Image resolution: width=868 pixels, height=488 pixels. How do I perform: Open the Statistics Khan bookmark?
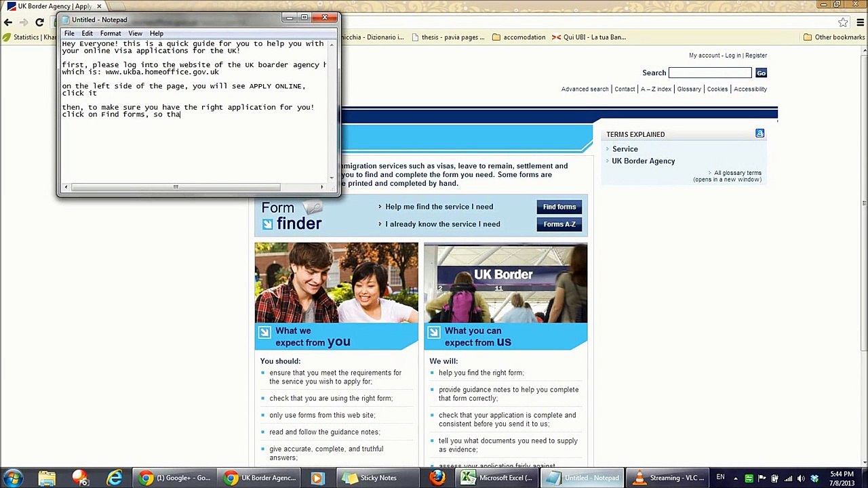coord(31,37)
